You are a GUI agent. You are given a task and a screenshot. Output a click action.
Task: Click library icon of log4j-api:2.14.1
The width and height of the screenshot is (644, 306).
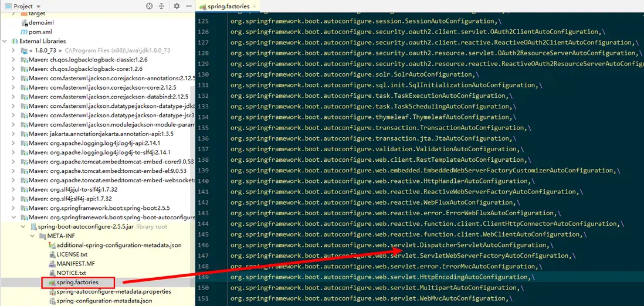(x=24, y=143)
